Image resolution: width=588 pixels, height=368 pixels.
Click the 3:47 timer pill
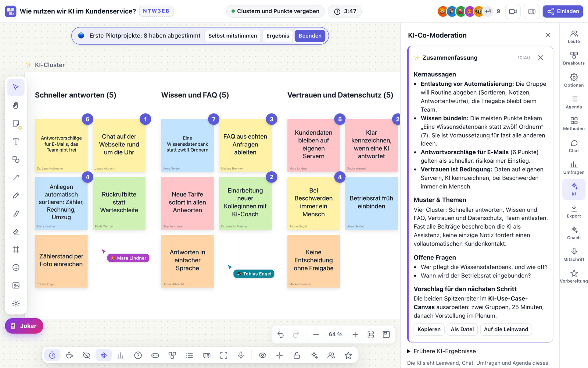pos(345,11)
